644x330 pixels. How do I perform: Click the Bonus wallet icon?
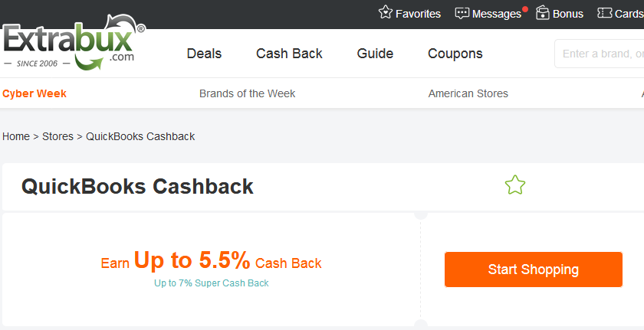[x=543, y=13]
